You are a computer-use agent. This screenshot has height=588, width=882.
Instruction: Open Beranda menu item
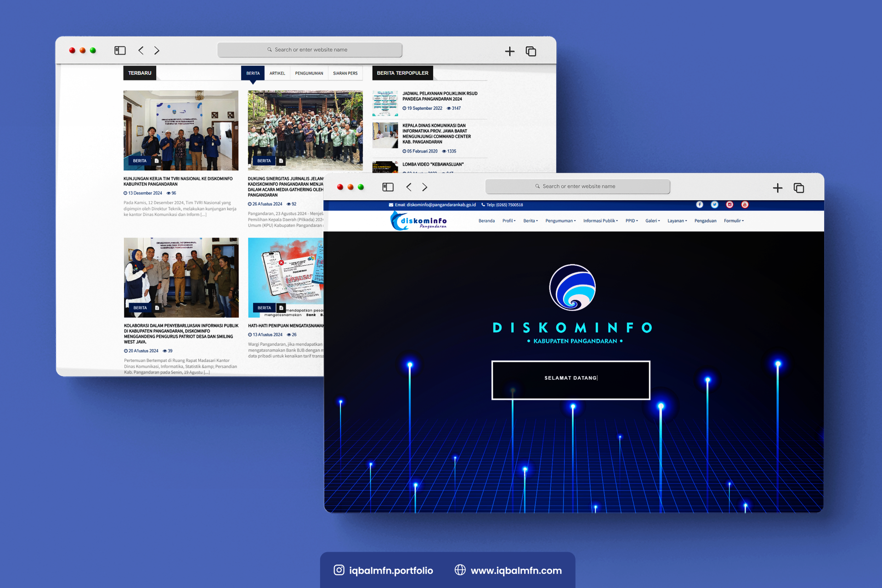486,221
